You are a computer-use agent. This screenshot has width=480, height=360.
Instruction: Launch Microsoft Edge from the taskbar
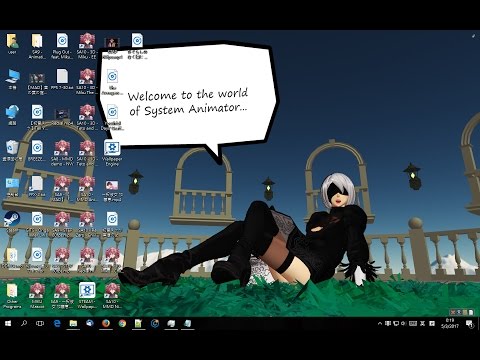pos(57,323)
